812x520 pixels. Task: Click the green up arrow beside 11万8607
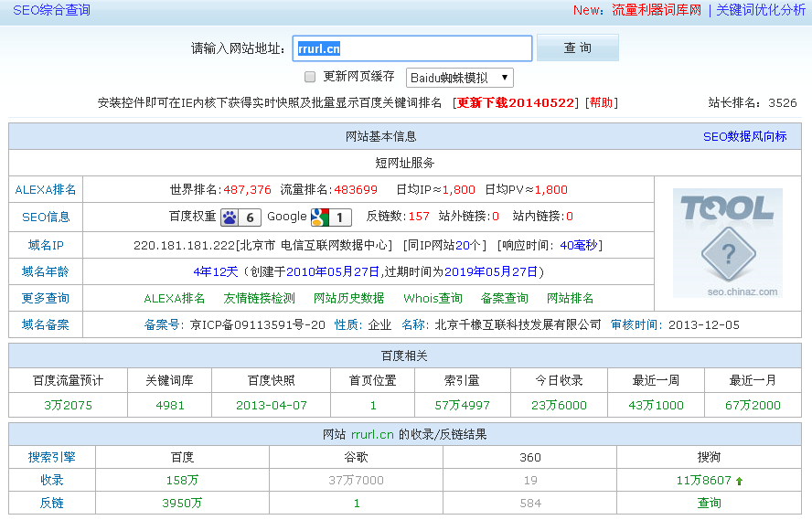click(x=739, y=481)
